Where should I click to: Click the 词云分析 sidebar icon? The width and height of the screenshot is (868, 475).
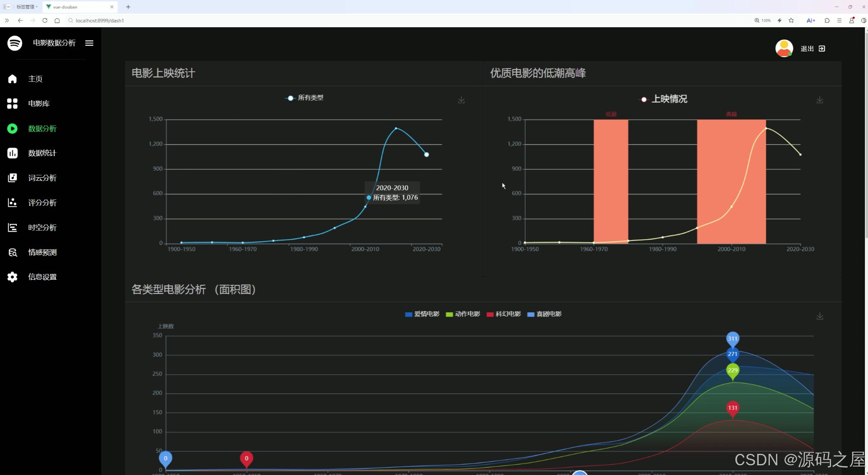click(x=12, y=178)
